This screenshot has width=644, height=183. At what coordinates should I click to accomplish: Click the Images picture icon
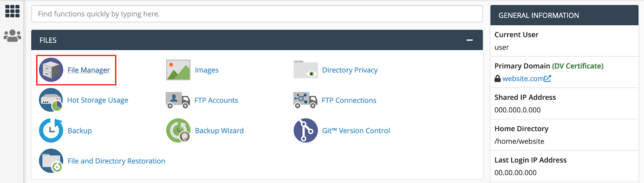tap(178, 70)
